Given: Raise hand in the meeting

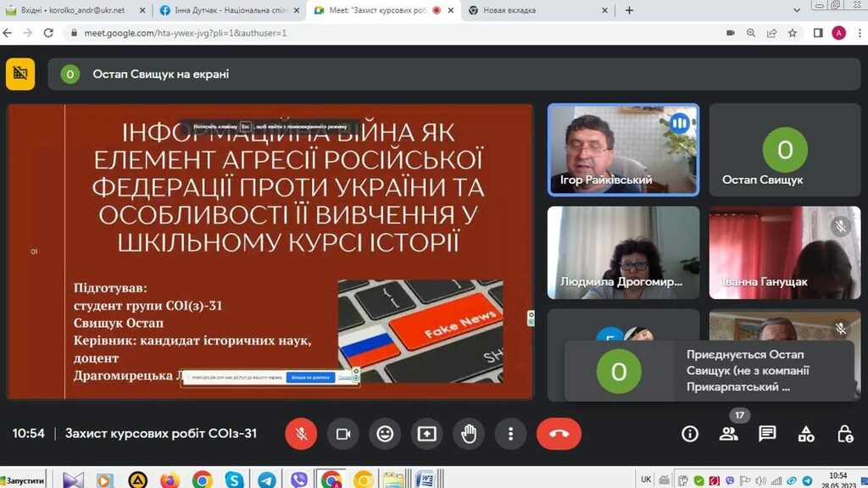Looking at the screenshot, I should 469,434.
